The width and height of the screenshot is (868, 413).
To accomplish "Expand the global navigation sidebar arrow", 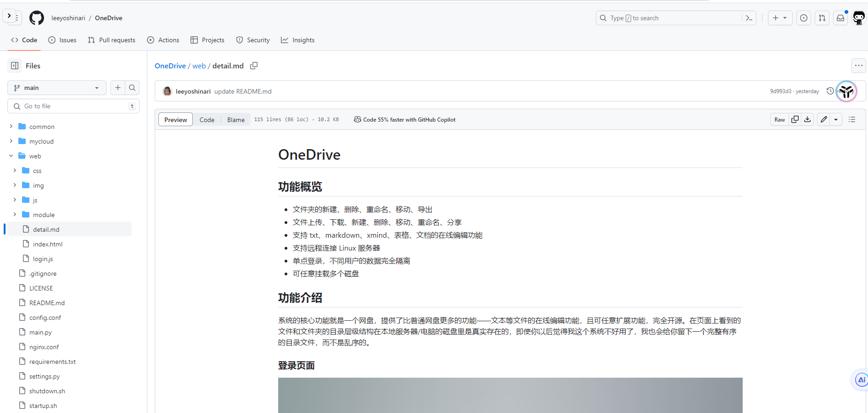I will pyautogui.click(x=9, y=16).
